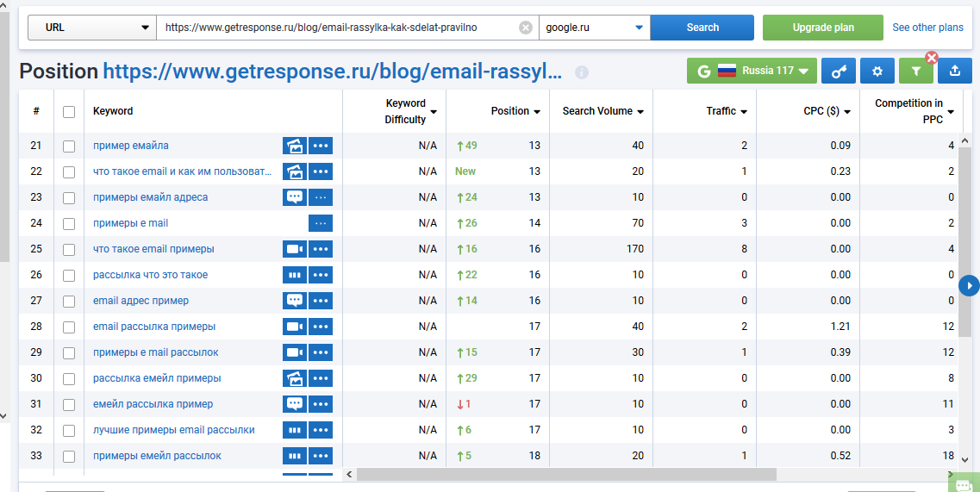
Task: Check the box for 'email адрес пример'
Action: tap(69, 302)
